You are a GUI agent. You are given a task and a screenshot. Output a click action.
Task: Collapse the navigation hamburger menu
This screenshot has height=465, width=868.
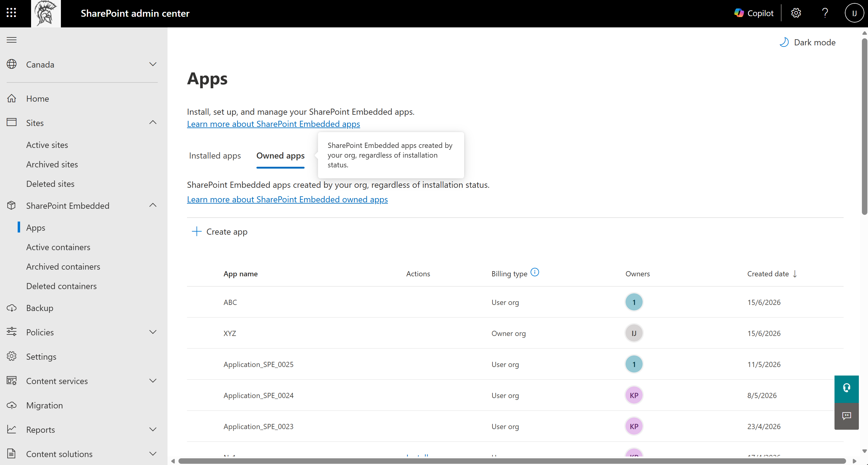point(12,40)
